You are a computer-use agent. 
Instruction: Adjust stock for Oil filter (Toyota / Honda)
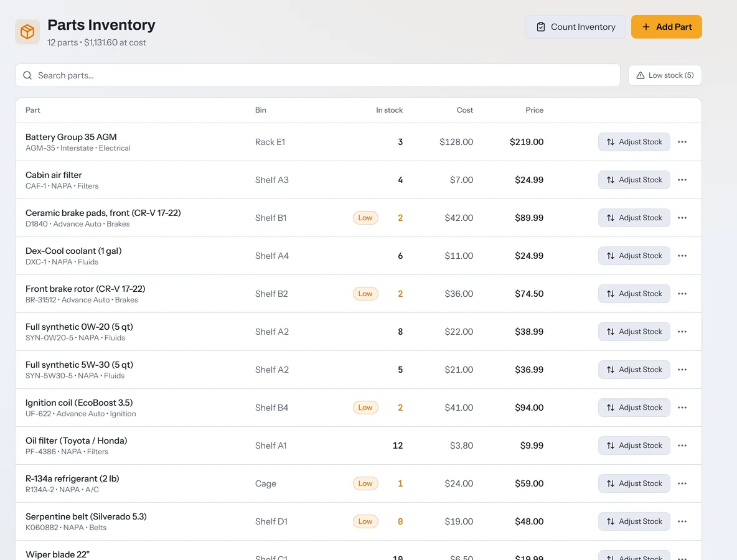[634, 446]
